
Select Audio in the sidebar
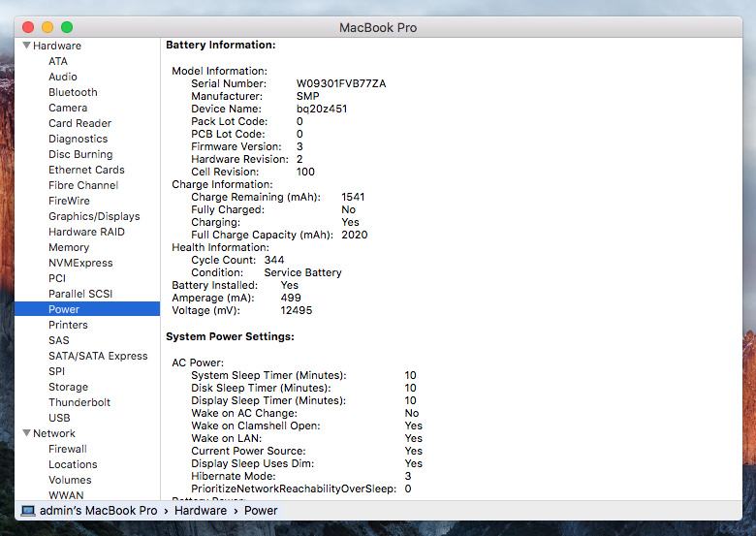click(63, 77)
